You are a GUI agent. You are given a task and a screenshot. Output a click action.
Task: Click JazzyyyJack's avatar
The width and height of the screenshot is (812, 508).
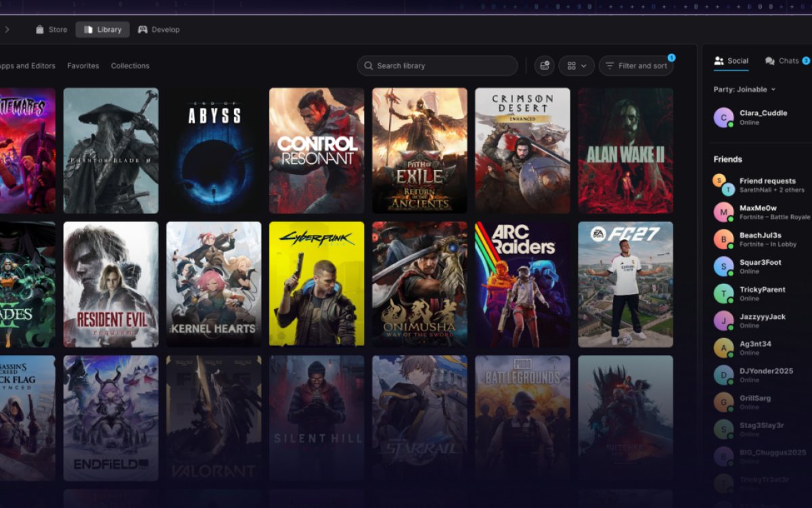coord(723,320)
